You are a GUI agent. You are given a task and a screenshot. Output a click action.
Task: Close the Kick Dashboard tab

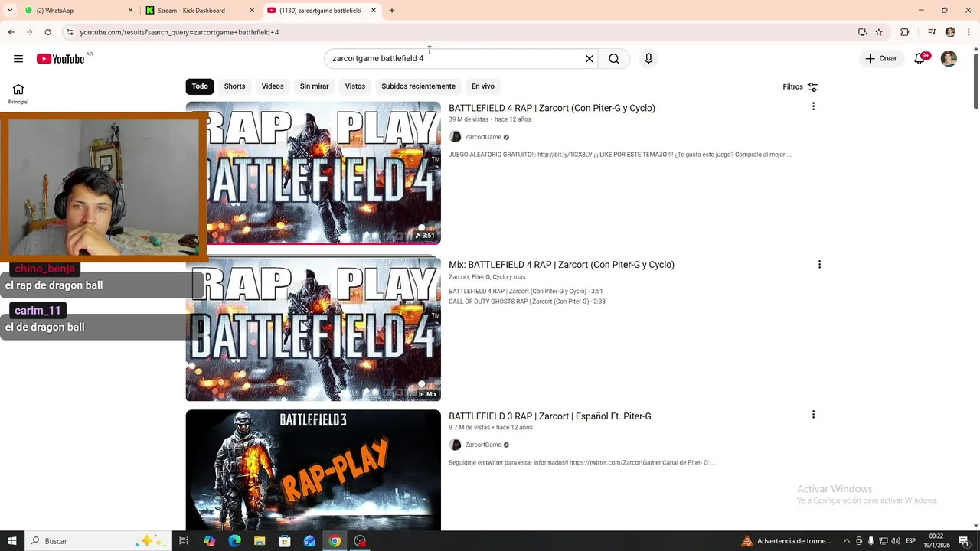[253, 11]
